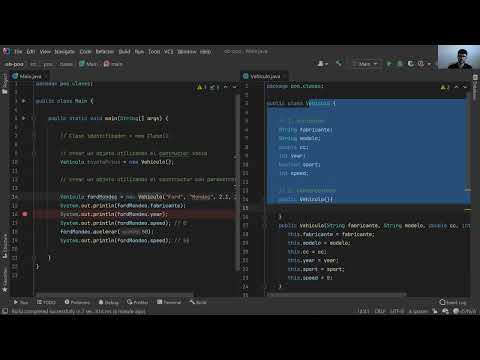Open the TODO tool window tab
Image resolution: width=480 pixels, height=360 pixels.
pyautogui.click(x=46, y=302)
